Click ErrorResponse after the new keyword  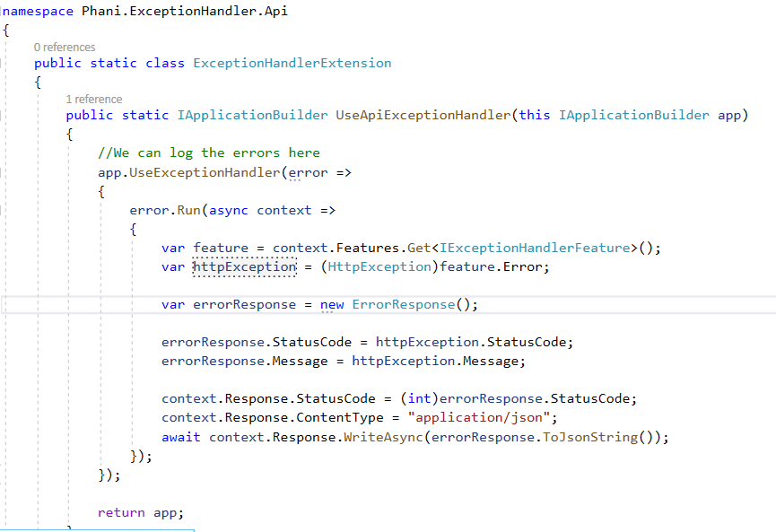pos(403,304)
